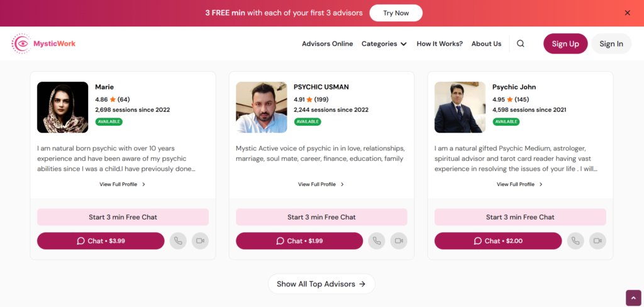Expand the Categories dropdown menu

[x=384, y=44]
